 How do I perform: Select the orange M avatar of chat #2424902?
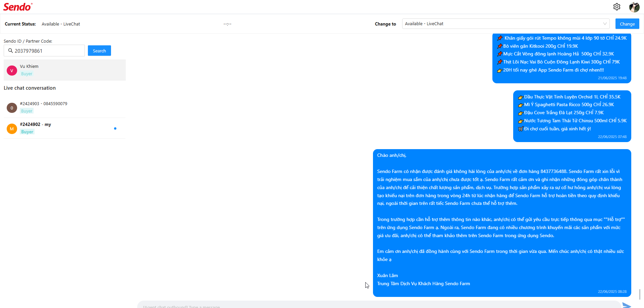click(x=12, y=129)
